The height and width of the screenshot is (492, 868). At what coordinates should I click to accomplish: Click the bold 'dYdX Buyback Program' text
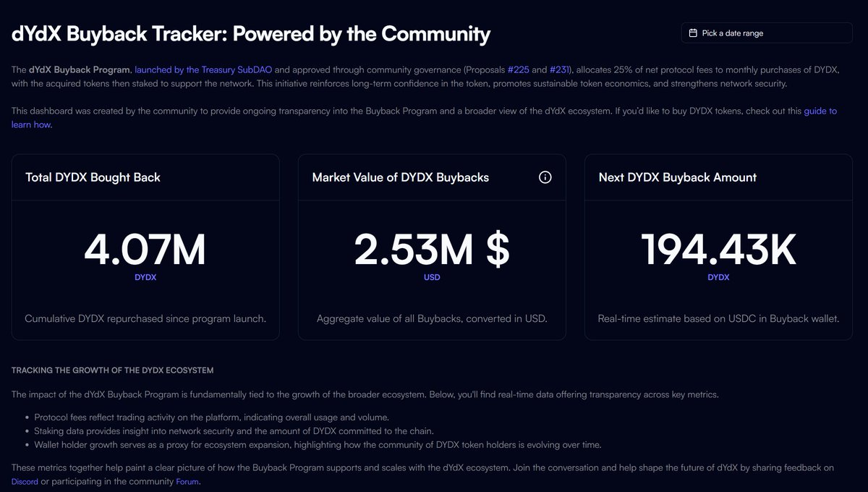click(x=80, y=70)
